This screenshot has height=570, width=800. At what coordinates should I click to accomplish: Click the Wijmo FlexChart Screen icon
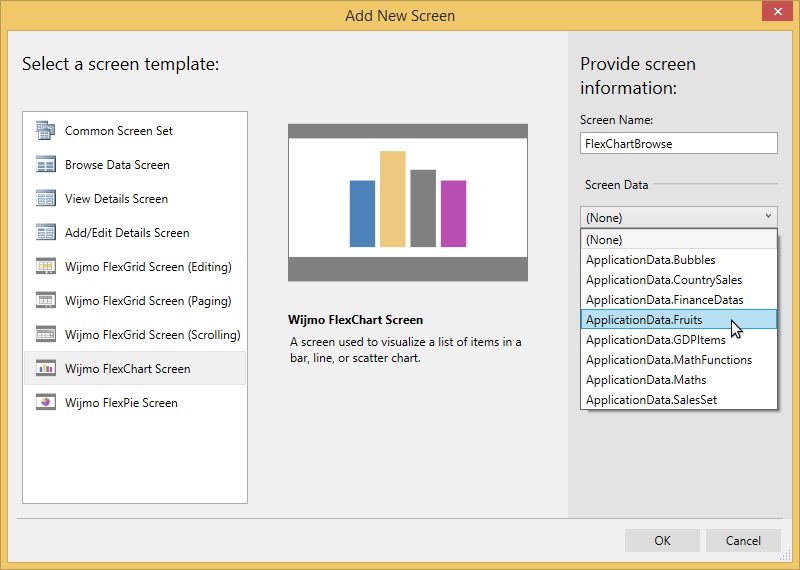click(x=45, y=369)
